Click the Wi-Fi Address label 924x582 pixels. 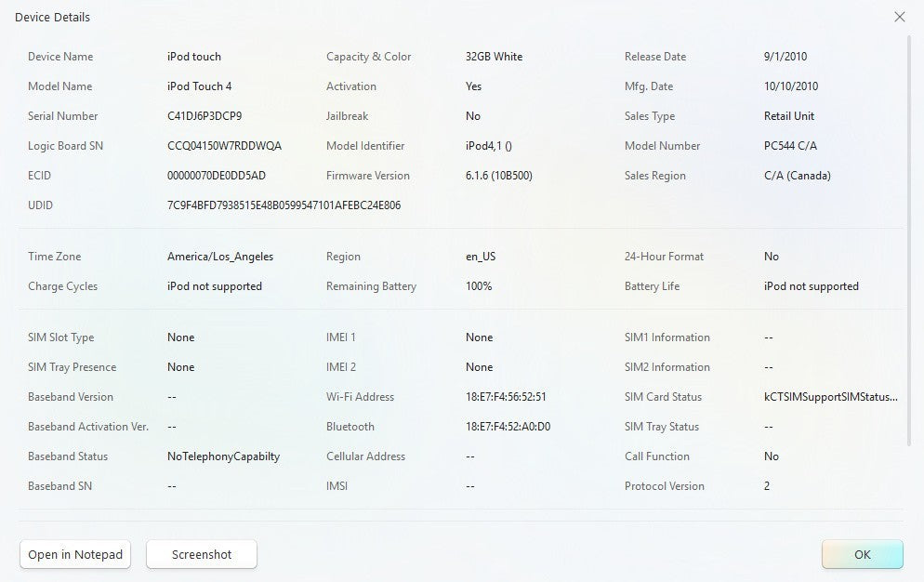click(360, 397)
